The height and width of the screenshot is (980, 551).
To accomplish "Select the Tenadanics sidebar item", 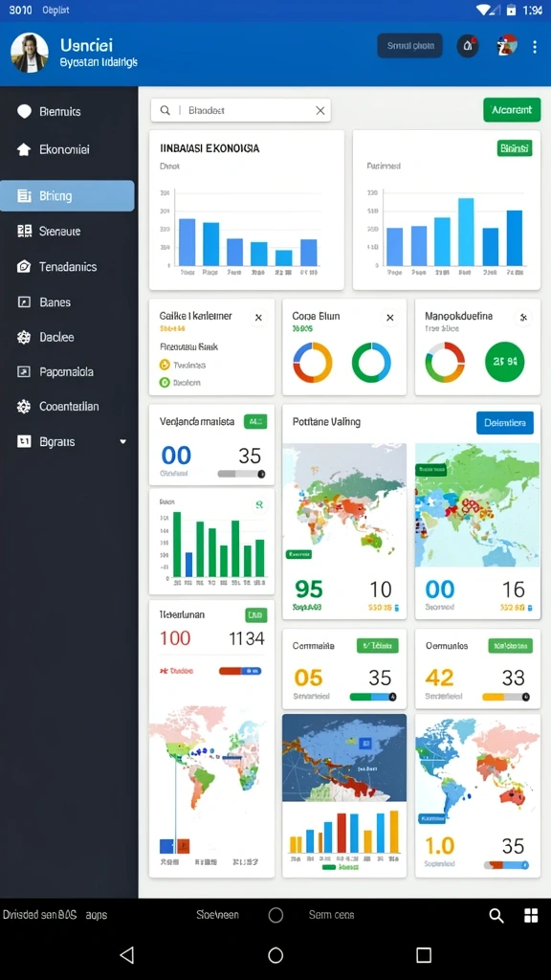I will point(68,267).
